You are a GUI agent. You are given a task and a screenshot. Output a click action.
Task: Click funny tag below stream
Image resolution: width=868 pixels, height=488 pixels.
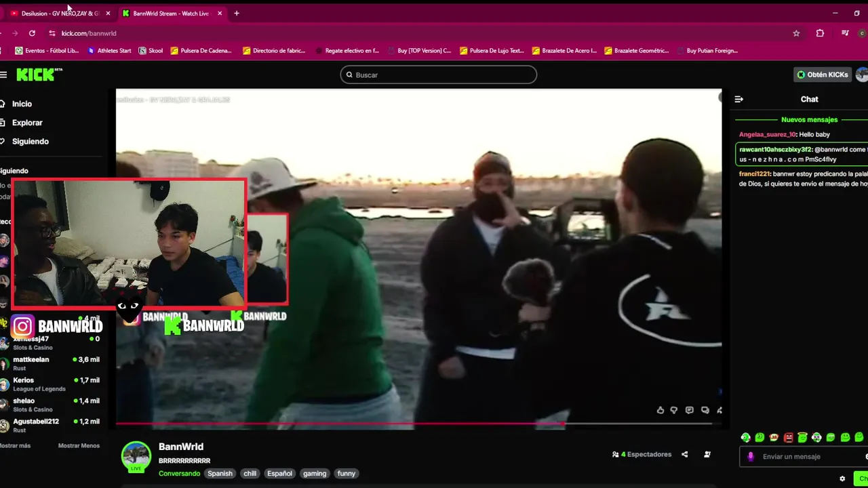coord(347,474)
